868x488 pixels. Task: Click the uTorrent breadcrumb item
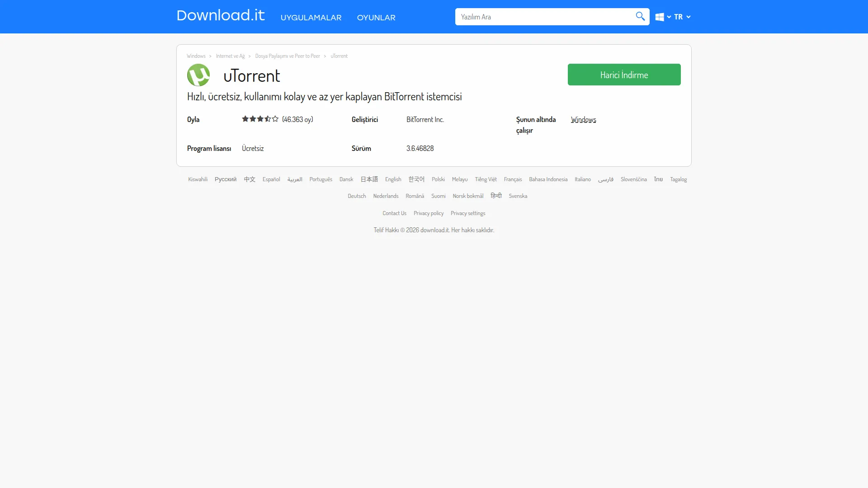339,56
